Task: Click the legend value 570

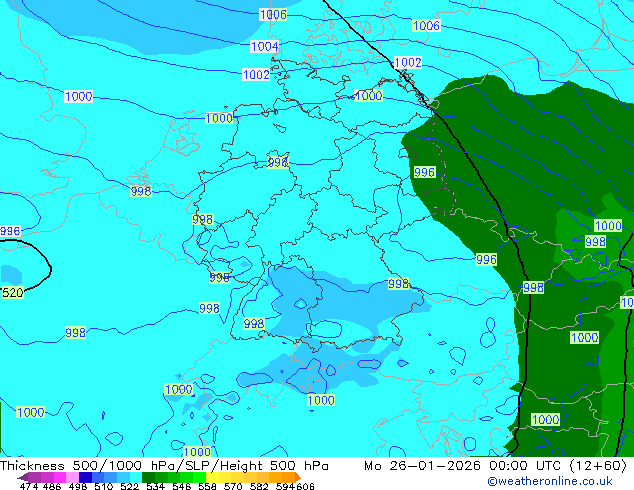Action: click(233, 486)
